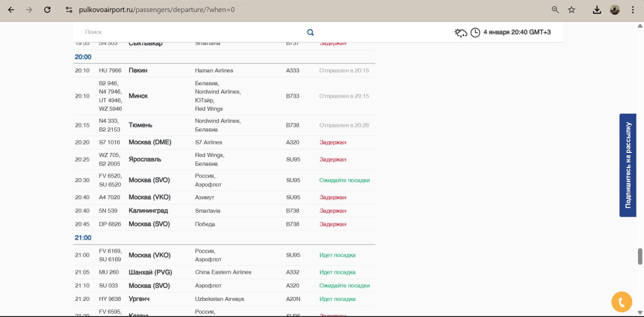Open the Подпишитесь на рассылку side tab
Image resolution: width=644 pixels, height=317 pixels.
pos(627,165)
